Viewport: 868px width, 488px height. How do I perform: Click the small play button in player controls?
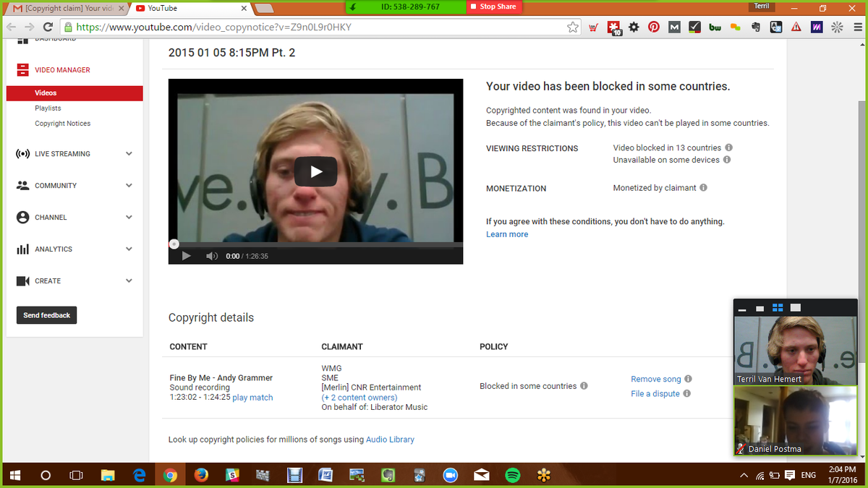186,256
